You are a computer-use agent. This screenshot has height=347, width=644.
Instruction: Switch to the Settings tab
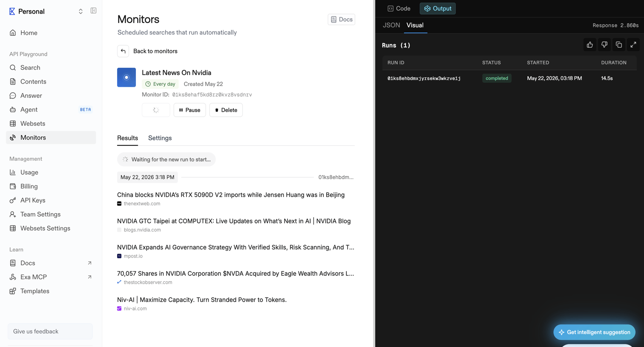pos(160,138)
